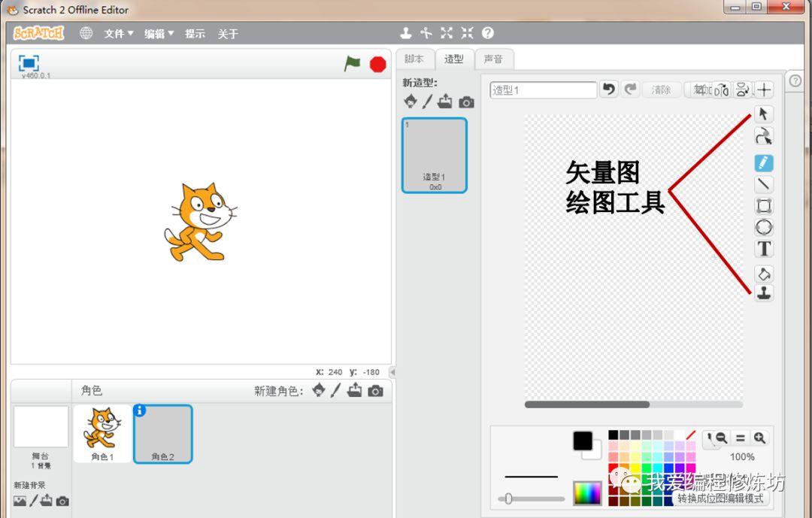
Task: Select the arrow Select tool
Action: click(763, 114)
